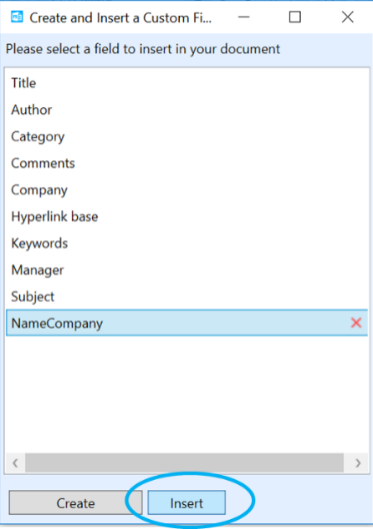Click the scrollbar right arrow
The height and width of the screenshot is (529, 373).
(x=358, y=463)
